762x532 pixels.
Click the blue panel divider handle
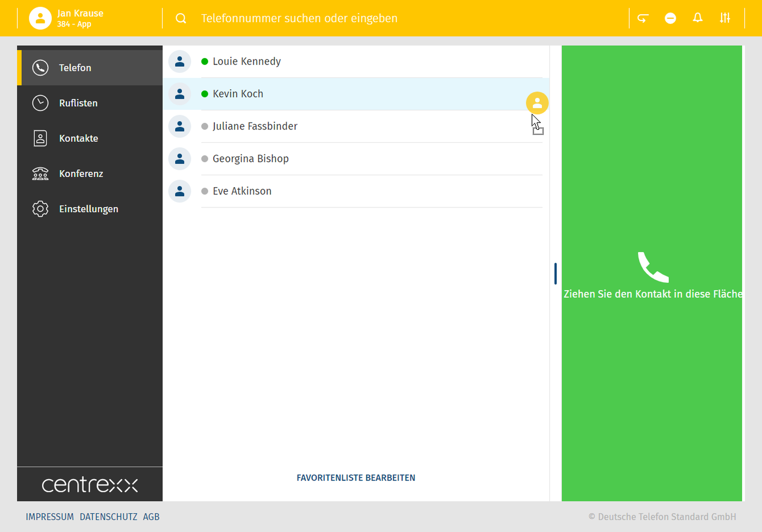coord(555,273)
